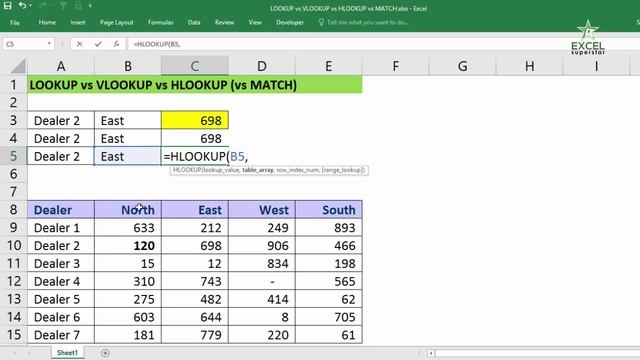Image resolution: width=640 pixels, height=360 pixels.
Task: Click the North header cell
Action: [128, 210]
